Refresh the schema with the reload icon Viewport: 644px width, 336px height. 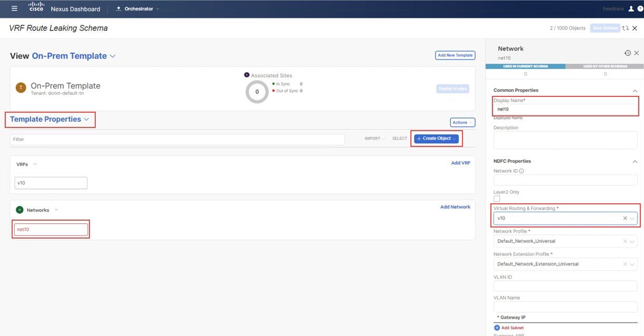pyautogui.click(x=625, y=28)
